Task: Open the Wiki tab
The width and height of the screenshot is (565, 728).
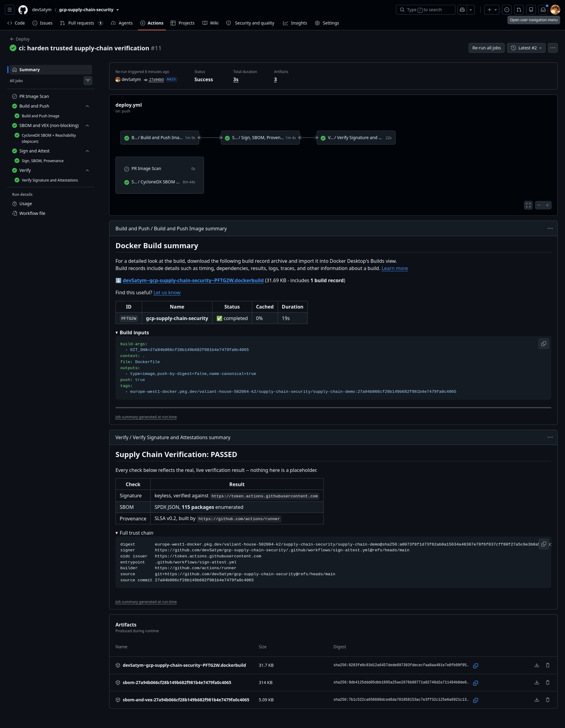Action: pos(210,23)
